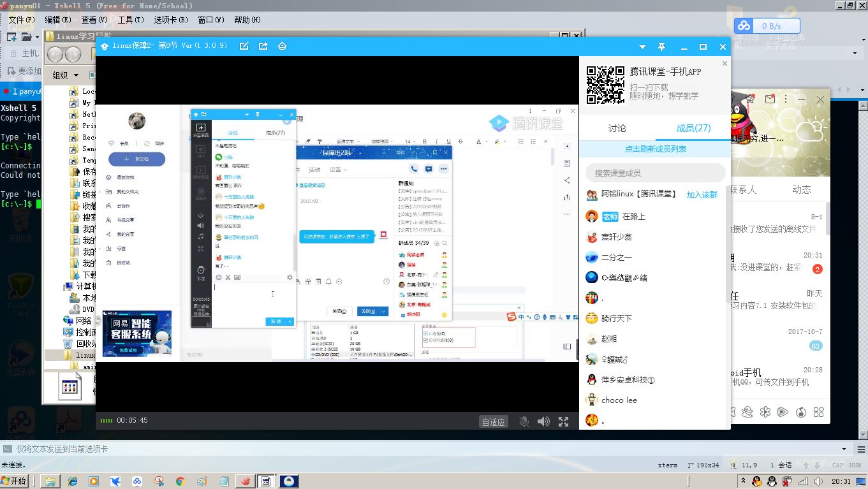Image resolution: width=868 pixels, height=489 pixels.
Task: Open the media player icon in the taskbar
Action: (94, 481)
